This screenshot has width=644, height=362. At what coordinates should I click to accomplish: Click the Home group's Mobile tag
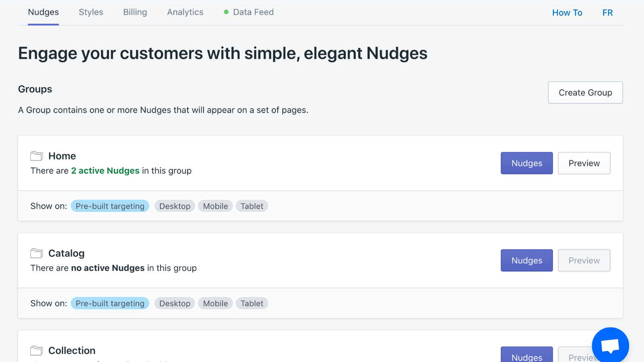tap(215, 206)
